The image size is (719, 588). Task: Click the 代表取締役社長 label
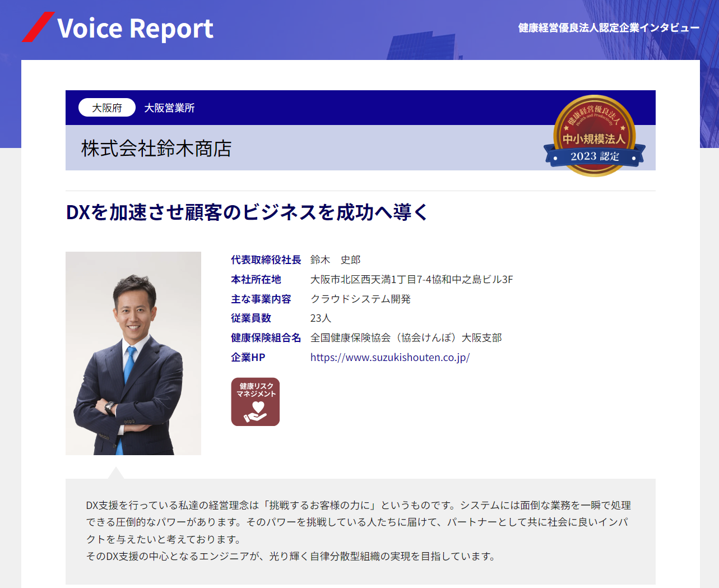[266, 260]
